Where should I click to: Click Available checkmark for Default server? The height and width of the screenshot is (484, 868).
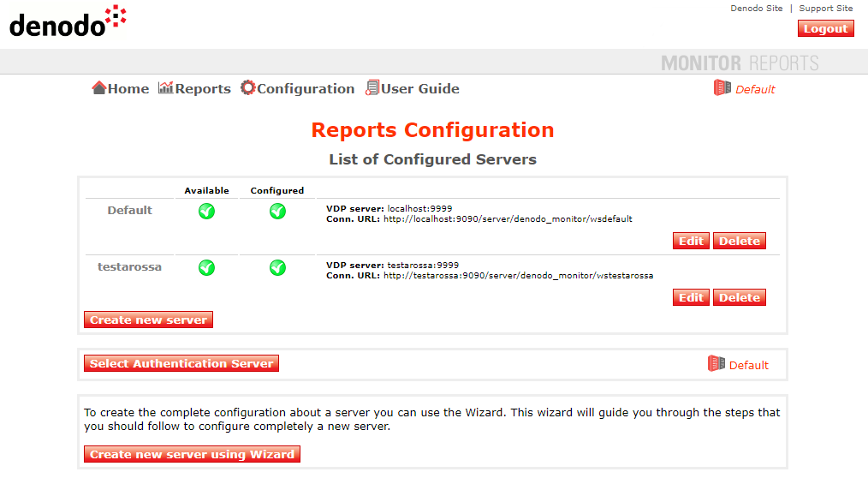(x=206, y=211)
